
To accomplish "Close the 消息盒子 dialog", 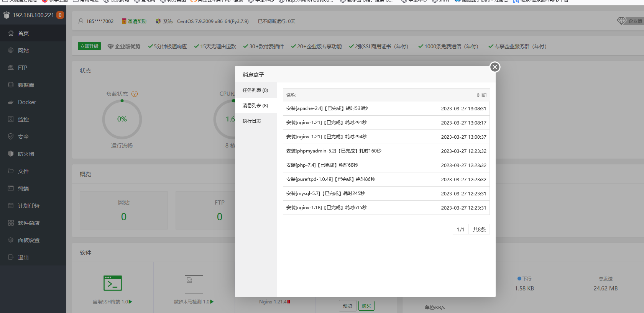I will [495, 67].
